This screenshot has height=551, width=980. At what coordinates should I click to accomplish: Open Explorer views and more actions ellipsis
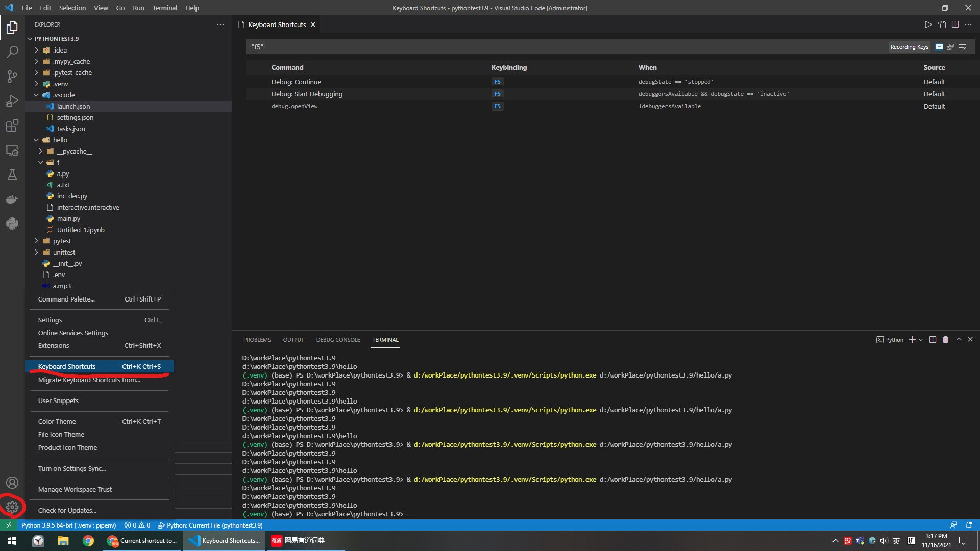(220, 24)
